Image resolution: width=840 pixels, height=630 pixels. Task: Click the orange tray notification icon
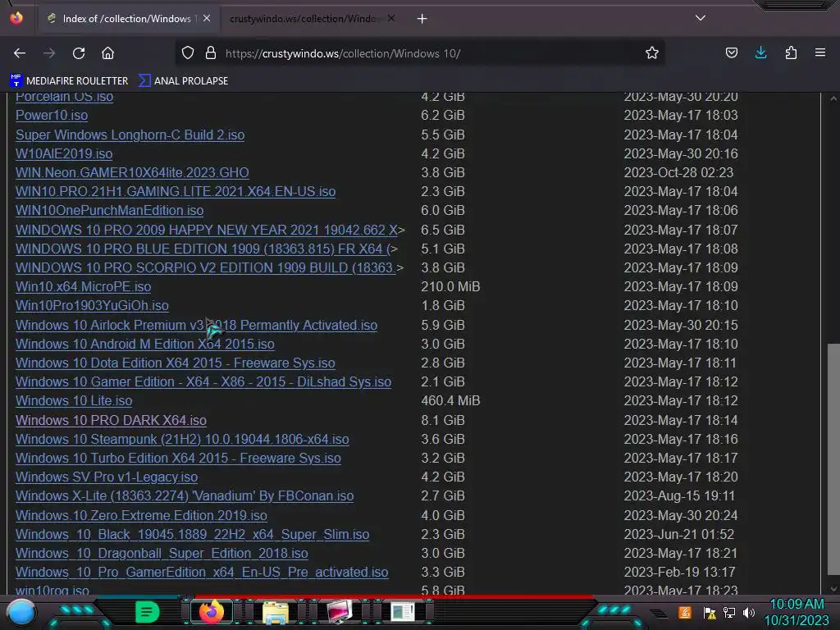pyautogui.click(x=685, y=612)
